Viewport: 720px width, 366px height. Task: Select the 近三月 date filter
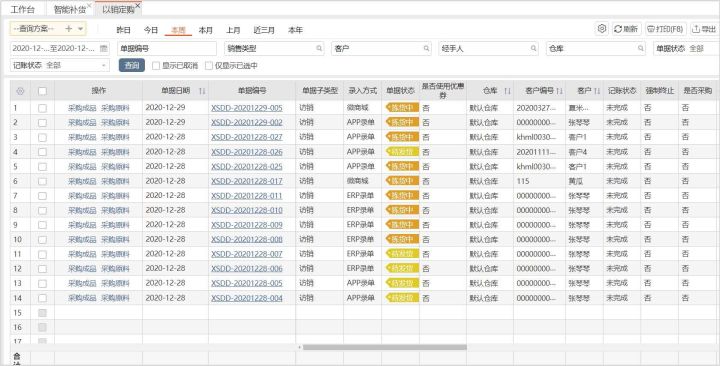(264, 30)
